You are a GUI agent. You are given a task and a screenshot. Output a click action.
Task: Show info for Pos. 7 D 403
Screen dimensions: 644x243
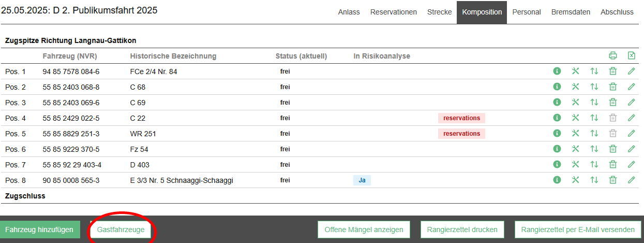click(557, 165)
